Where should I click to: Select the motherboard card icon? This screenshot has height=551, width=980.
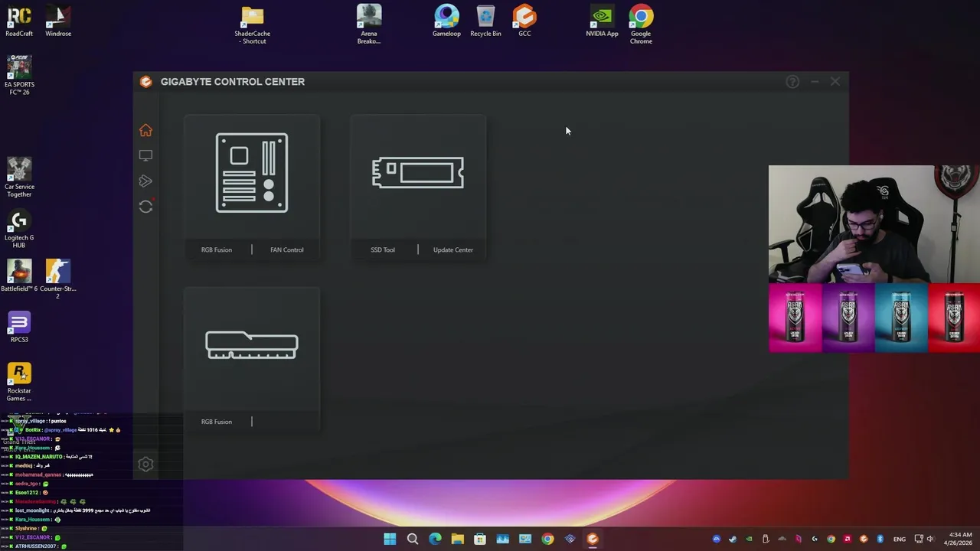pyautogui.click(x=252, y=173)
